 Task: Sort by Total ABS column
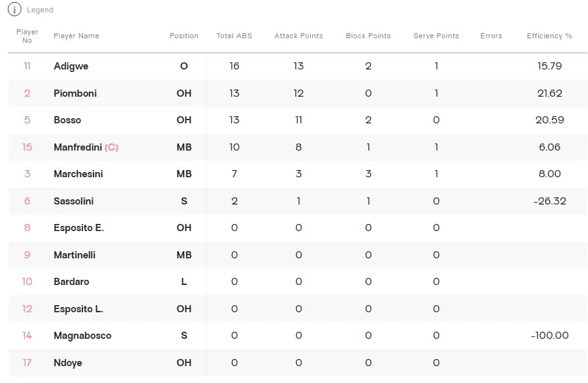[234, 36]
